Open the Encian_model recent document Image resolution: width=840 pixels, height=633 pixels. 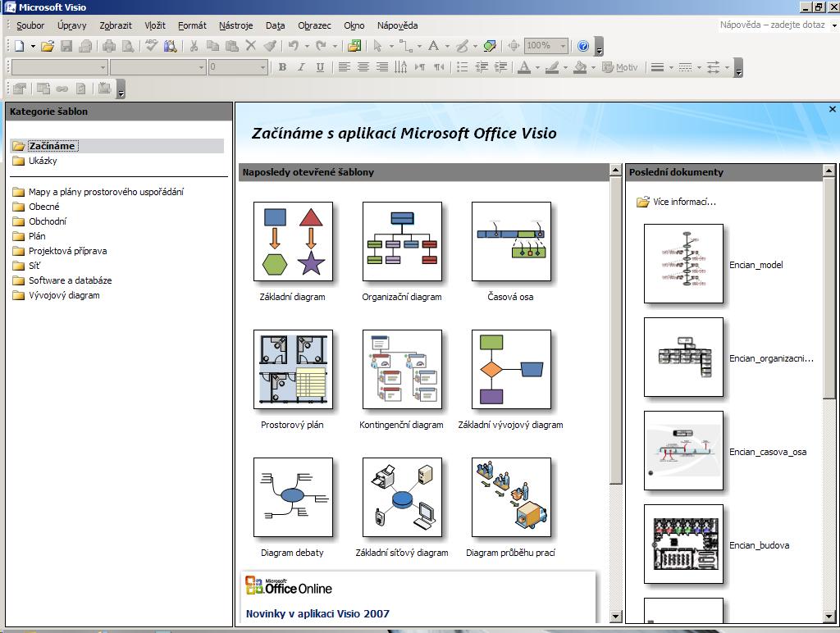tap(683, 264)
